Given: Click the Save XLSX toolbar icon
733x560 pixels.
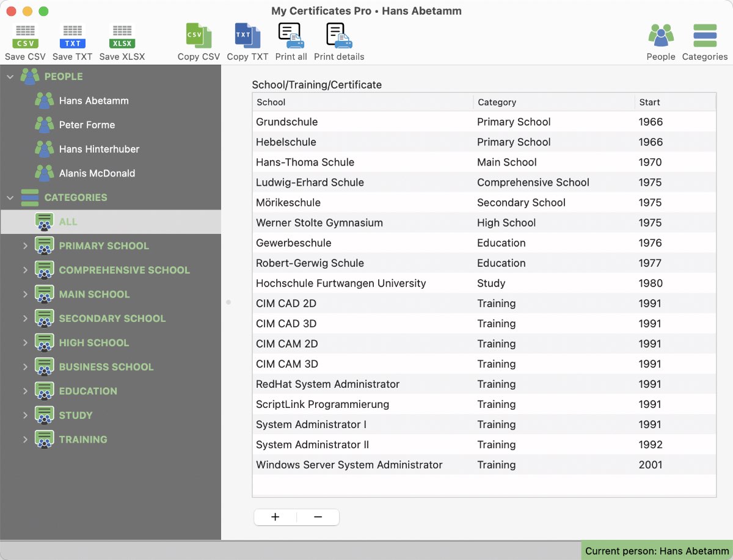Looking at the screenshot, I should click(122, 37).
